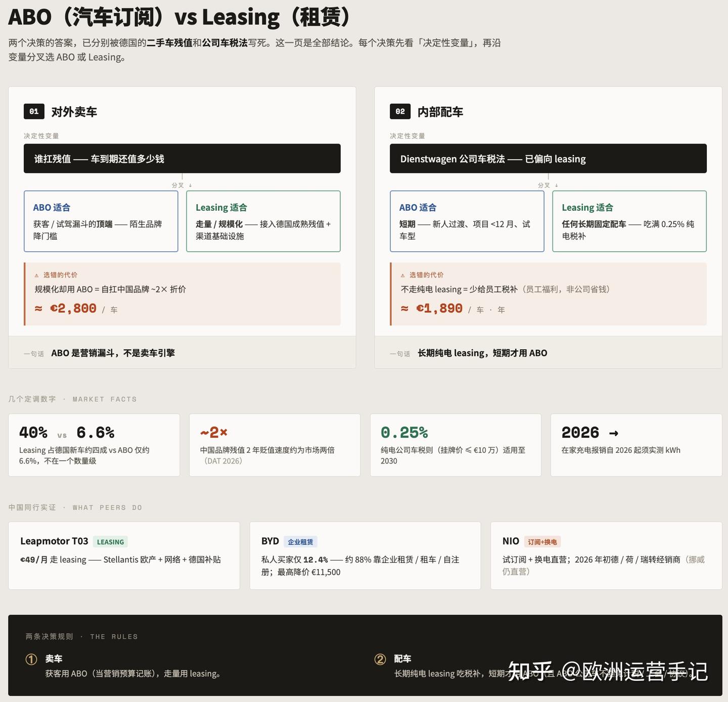Click the summary ABO 是营销漏斗,不是卖车引擎

tap(113, 353)
